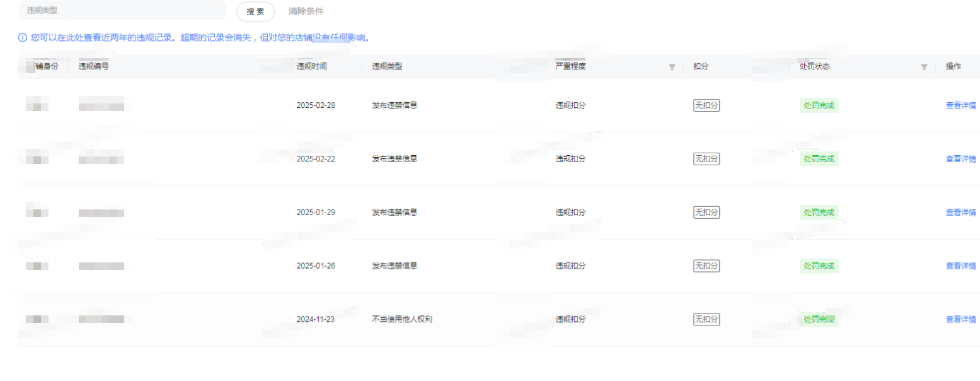Click the 无扣分 tag in the 2025-02-28 row

click(x=706, y=105)
